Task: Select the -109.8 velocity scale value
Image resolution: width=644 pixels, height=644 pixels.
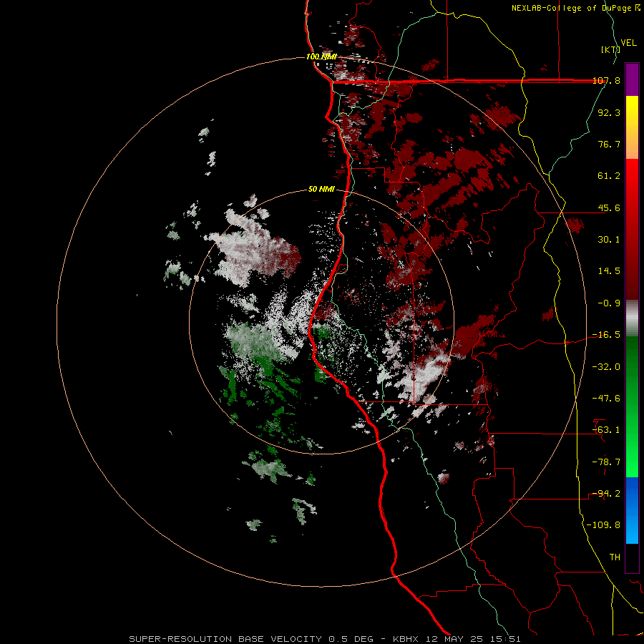Action: click(x=604, y=525)
